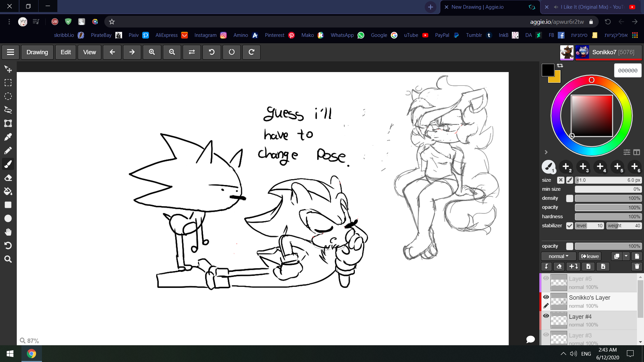The width and height of the screenshot is (644, 362).
Task: Select the Hand pan tool
Action: [x=8, y=232]
